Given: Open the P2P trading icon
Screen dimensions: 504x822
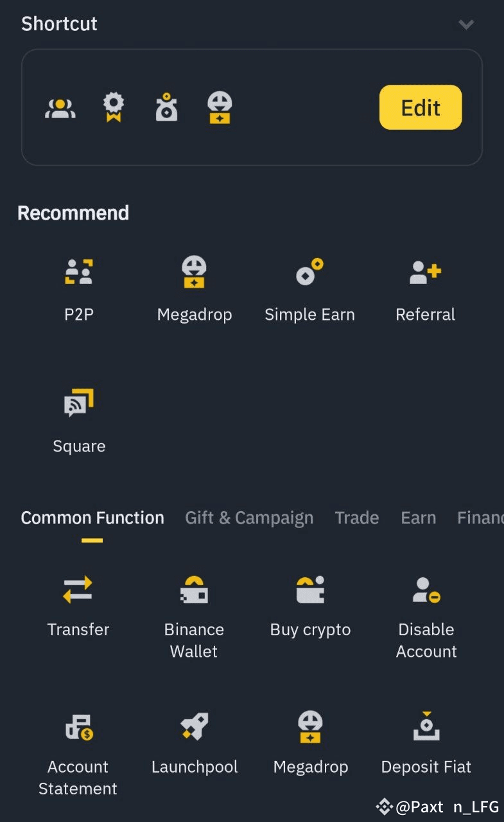Looking at the screenshot, I should pyautogui.click(x=79, y=272).
